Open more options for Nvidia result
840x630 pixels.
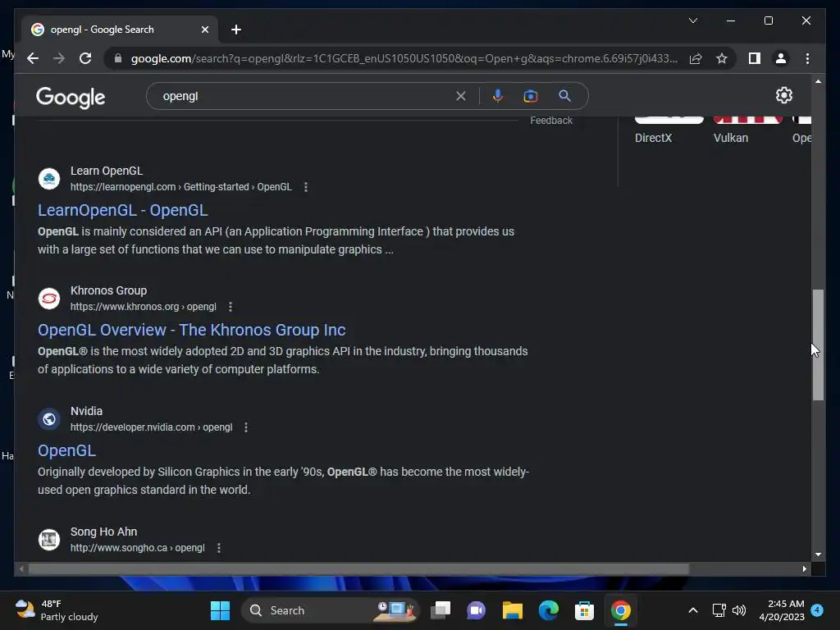point(246,427)
